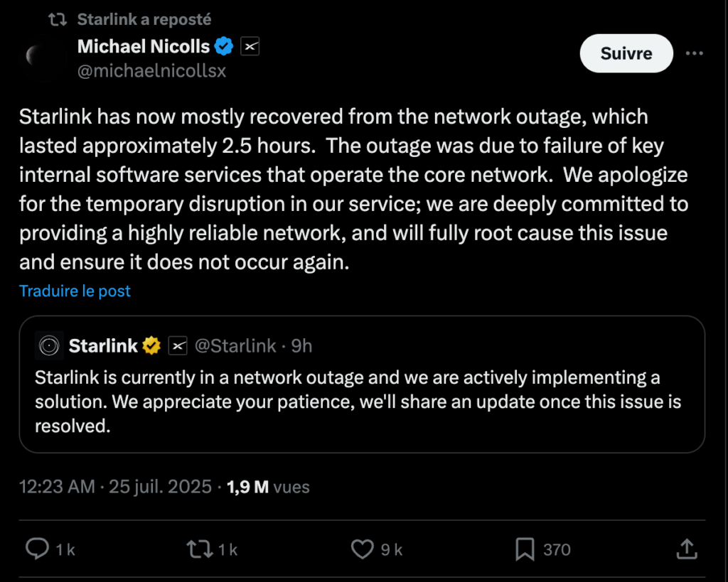Screen dimensions: 728x582
Task: Click the Starlink logo avatar in quote
Action: pos(50,346)
